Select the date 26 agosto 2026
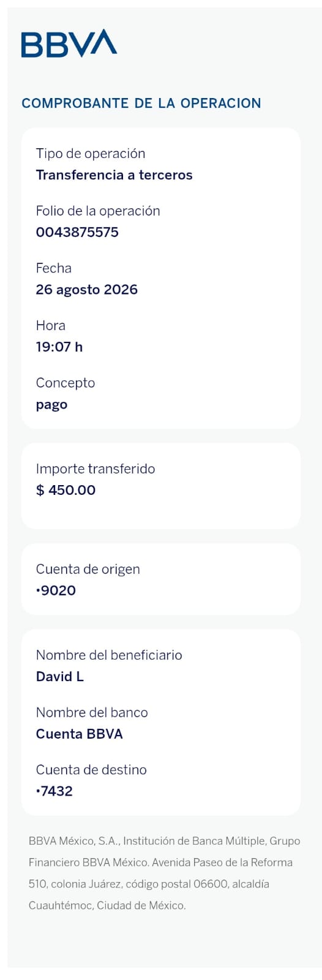This screenshot has width=322, height=980. coord(86,290)
